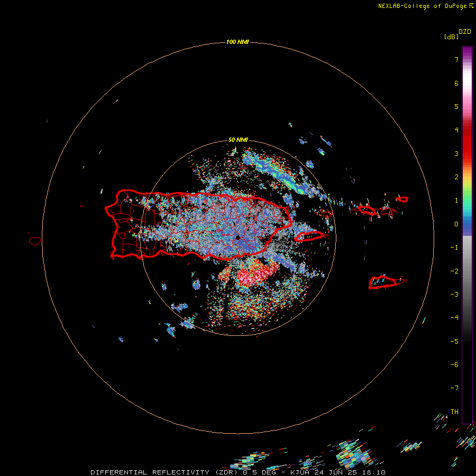Viewport: 476px width, 476px height.
Task: Click the [dB] unit label
Action: (x=452, y=37)
